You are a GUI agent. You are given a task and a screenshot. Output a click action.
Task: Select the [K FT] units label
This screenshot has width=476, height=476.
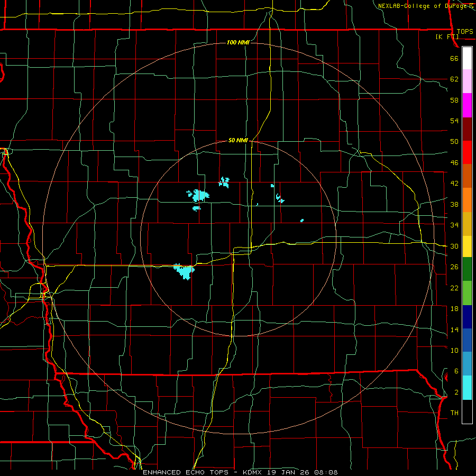coord(447,37)
